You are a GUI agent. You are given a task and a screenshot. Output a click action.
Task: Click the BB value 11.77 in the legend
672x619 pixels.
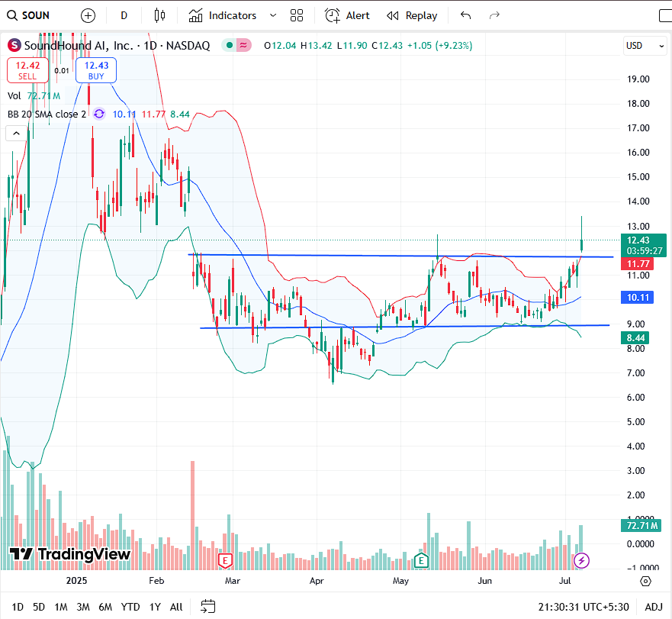(x=153, y=114)
